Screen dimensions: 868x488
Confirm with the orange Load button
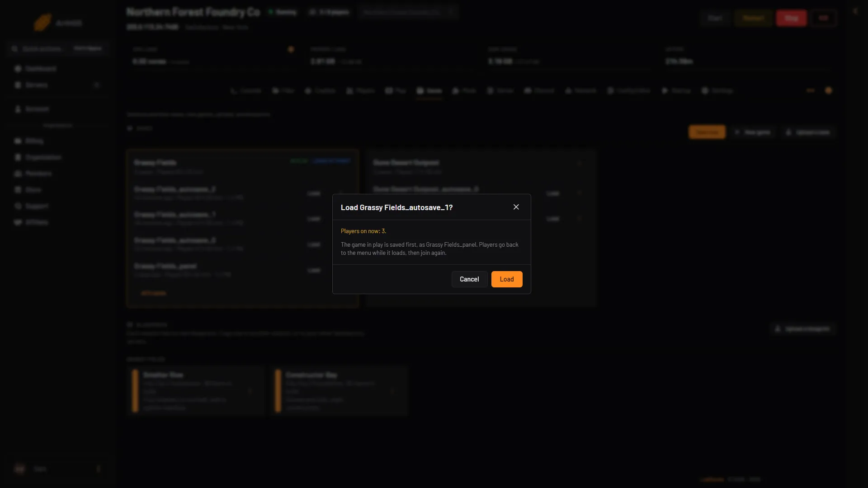click(x=507, y=279)
